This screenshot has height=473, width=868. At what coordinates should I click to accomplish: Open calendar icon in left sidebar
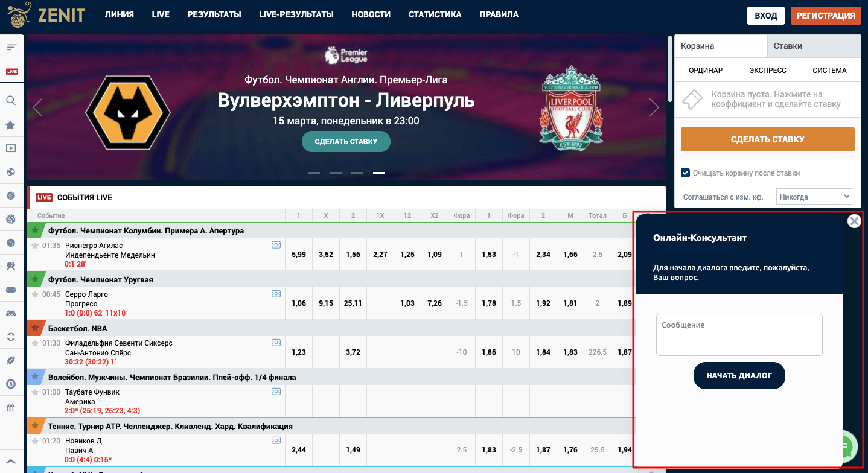[x=11, y=408]
